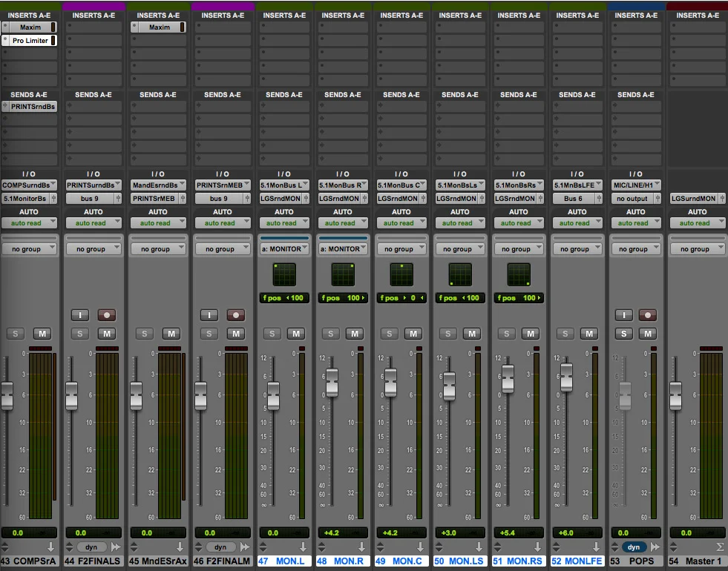The height and width of the screenshot is (571, 728).
Task: Click the MON.LS surround panner grid
Action: pos(460,274)
